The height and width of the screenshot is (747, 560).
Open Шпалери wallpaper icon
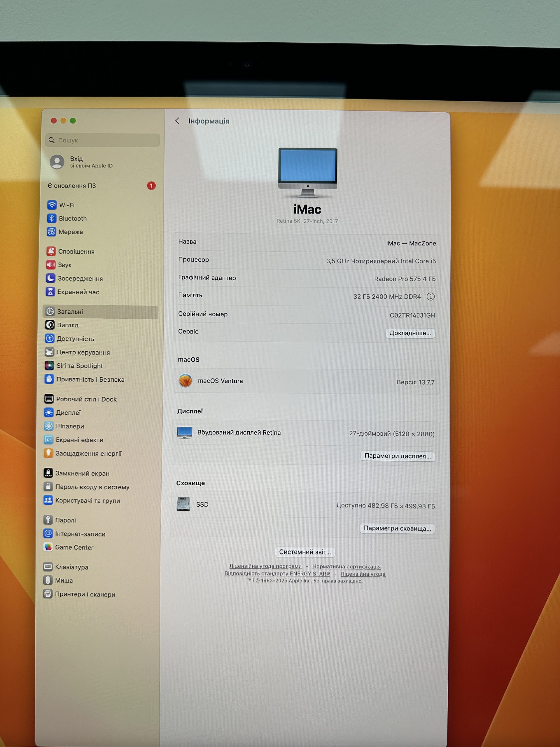click(49, 426)
